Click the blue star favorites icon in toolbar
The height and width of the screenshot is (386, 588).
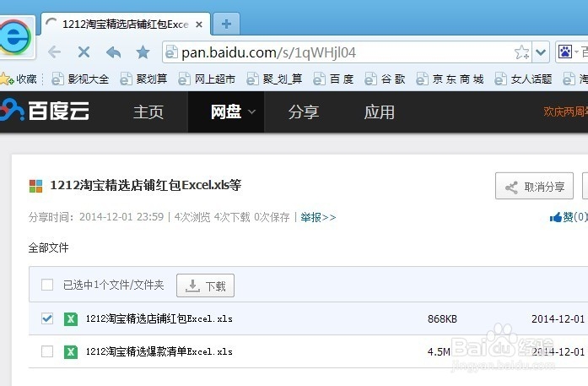click(x=143, y=52)
